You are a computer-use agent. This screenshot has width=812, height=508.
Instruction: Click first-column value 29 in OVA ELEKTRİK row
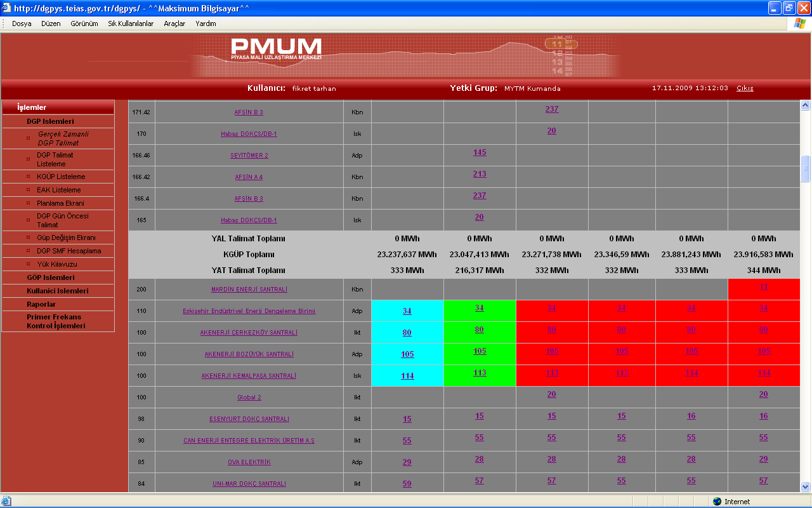coord(407,462)
